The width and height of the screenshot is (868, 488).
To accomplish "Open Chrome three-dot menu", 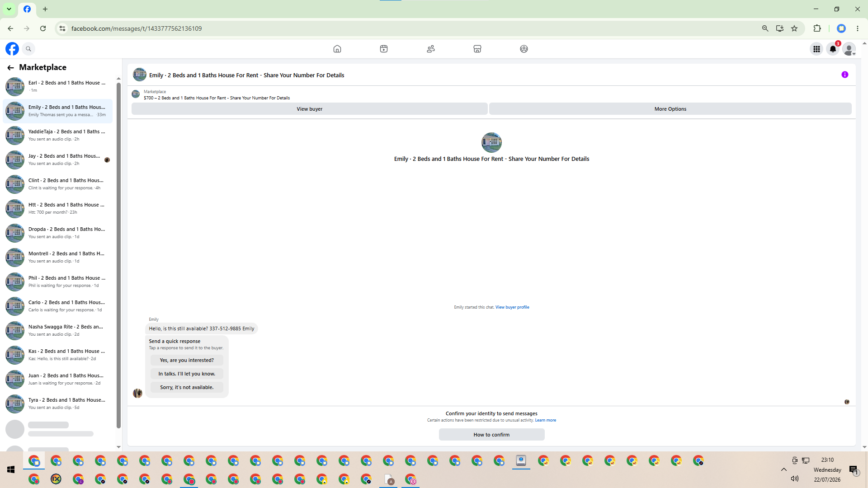I will 858,28.
